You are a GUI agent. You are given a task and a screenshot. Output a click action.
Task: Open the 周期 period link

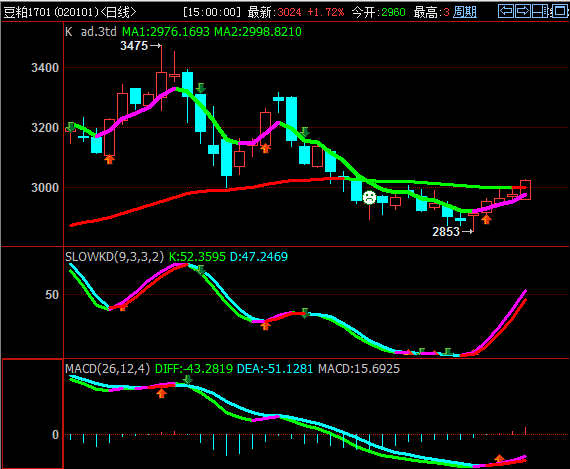point(465,12)
